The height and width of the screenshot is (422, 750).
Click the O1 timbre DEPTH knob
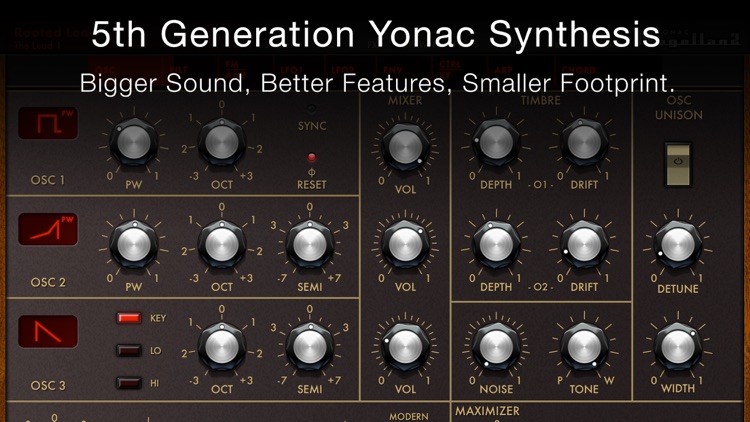496,142
